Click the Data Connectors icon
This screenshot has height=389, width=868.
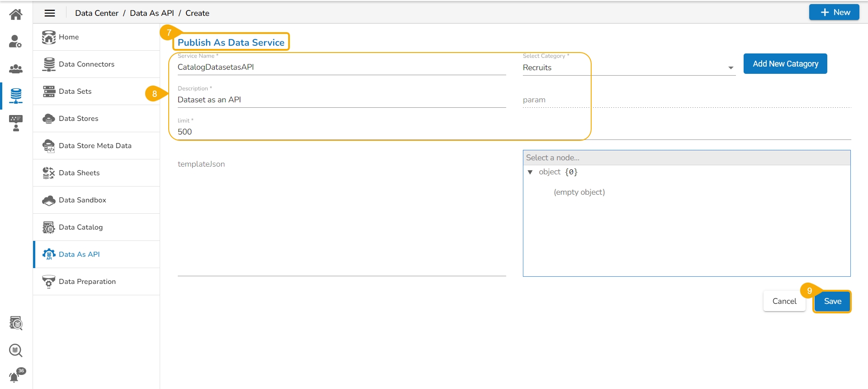(49, 64)
